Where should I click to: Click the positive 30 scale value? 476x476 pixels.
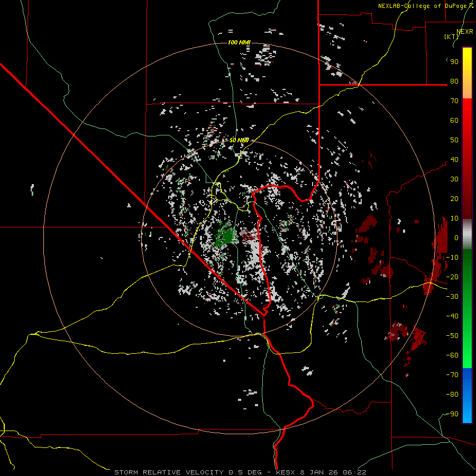tap(454, 179)
